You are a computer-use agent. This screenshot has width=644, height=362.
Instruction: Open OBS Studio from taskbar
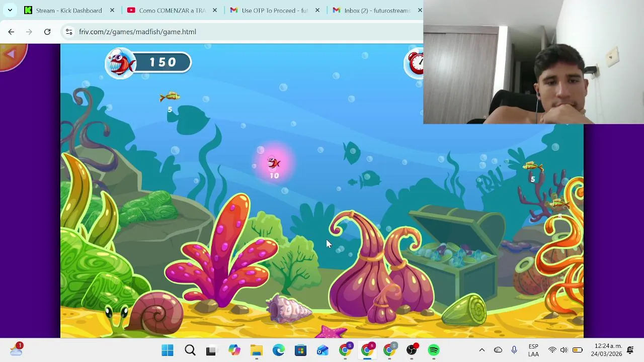(412, 350)
